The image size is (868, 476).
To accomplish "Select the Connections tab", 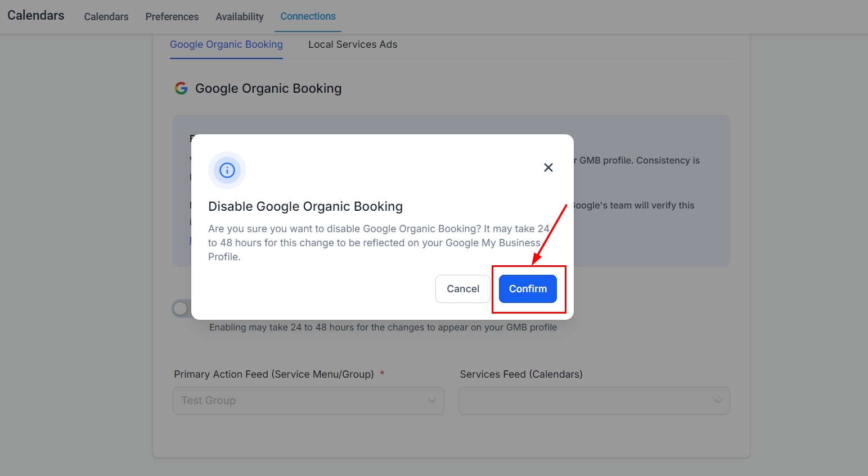I will click(x=308, y=16).
